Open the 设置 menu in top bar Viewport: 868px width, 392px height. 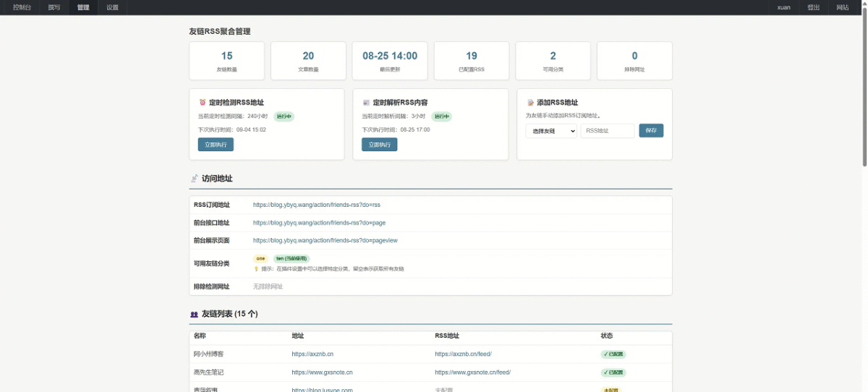(x=112, y=7)
